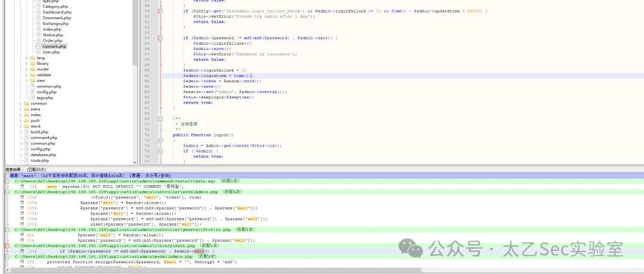Click the model folder icon
This screenshot has width=644, height=274.
[x=33, y=69]
